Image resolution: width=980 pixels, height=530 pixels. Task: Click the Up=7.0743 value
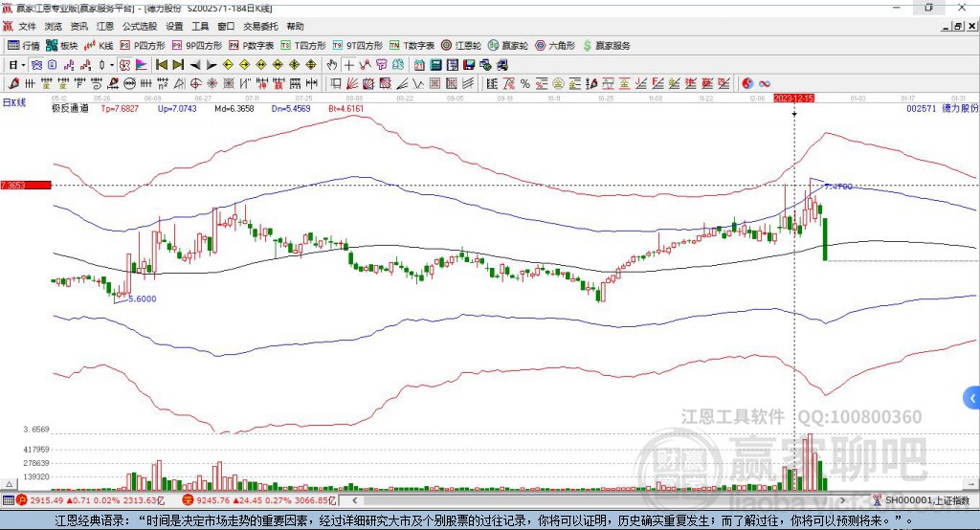(x=177, y=108)
